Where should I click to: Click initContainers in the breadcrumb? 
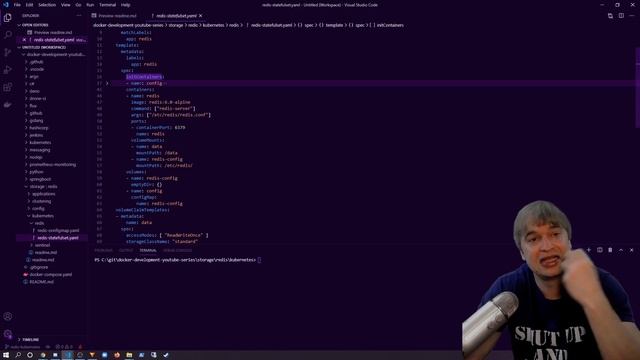click(x=390, y=25)
